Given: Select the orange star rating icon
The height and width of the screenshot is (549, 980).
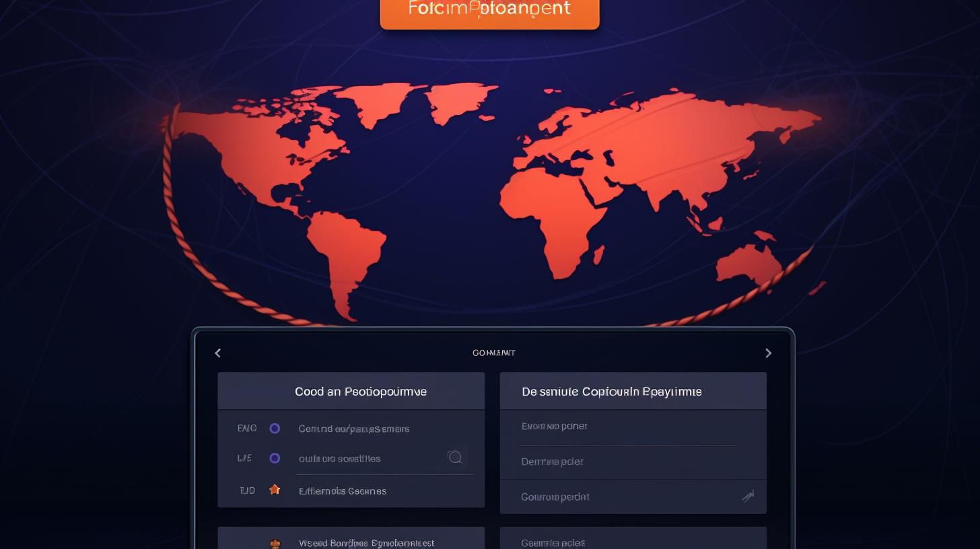Looking at the screenshot, I should (x=275, y=490).
